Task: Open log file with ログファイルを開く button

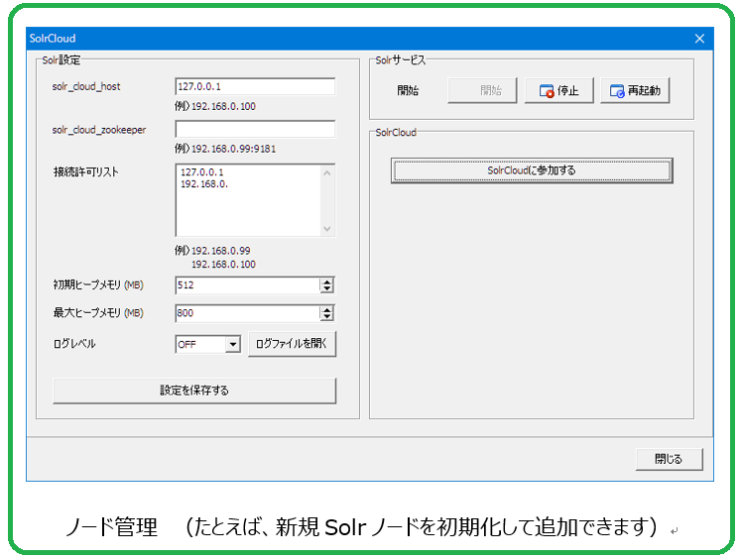Action: click(x=292, y=344)
